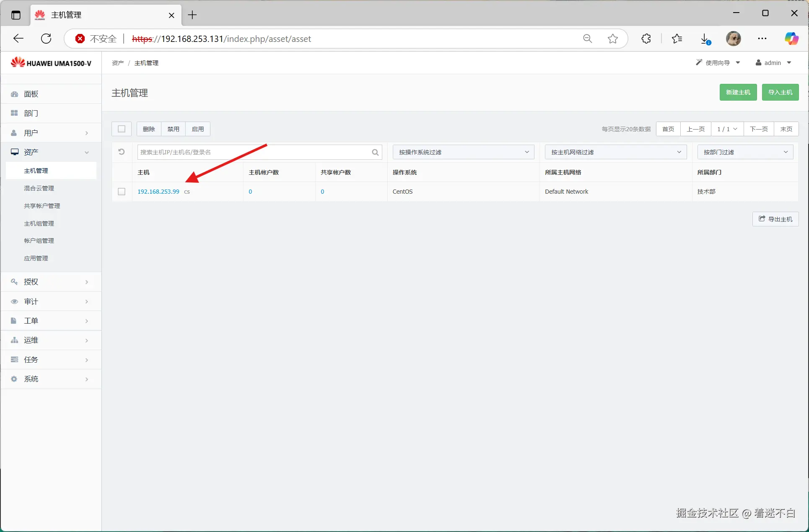Open the browser extensions puzzle icon
This screenshot has height=532, width=809.
point(646,39)
